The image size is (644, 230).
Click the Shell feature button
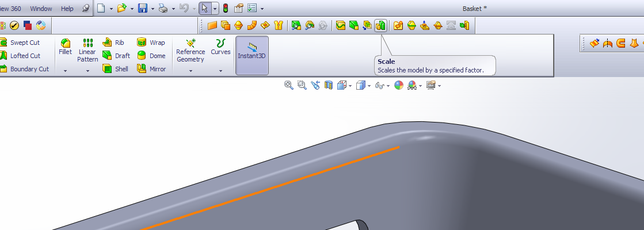116,69
